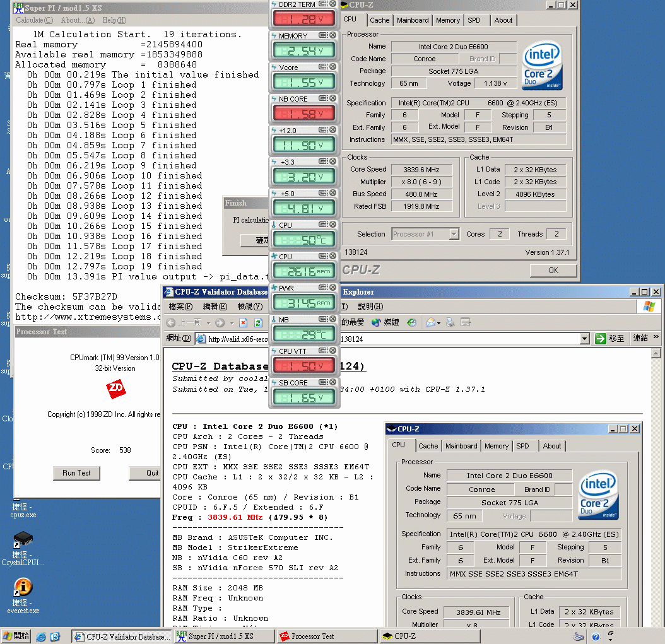The image size is (665, 644).
Task: Open the settings icon on the NB CORE gadget
Action: tap(323, 98)
